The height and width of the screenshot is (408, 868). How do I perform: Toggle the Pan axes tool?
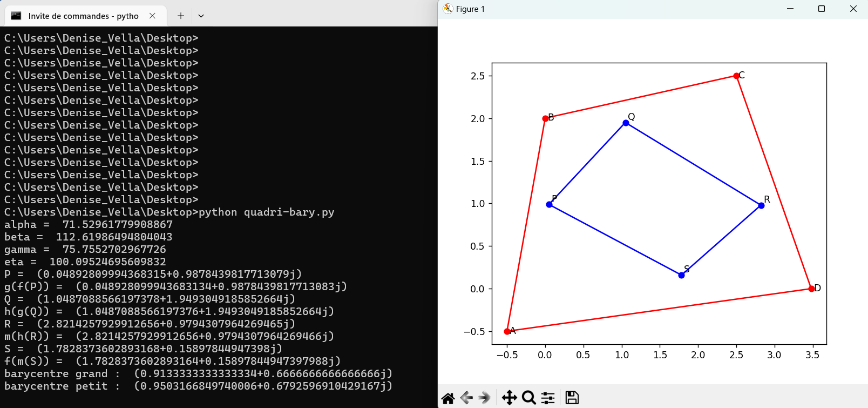(509, 398)
